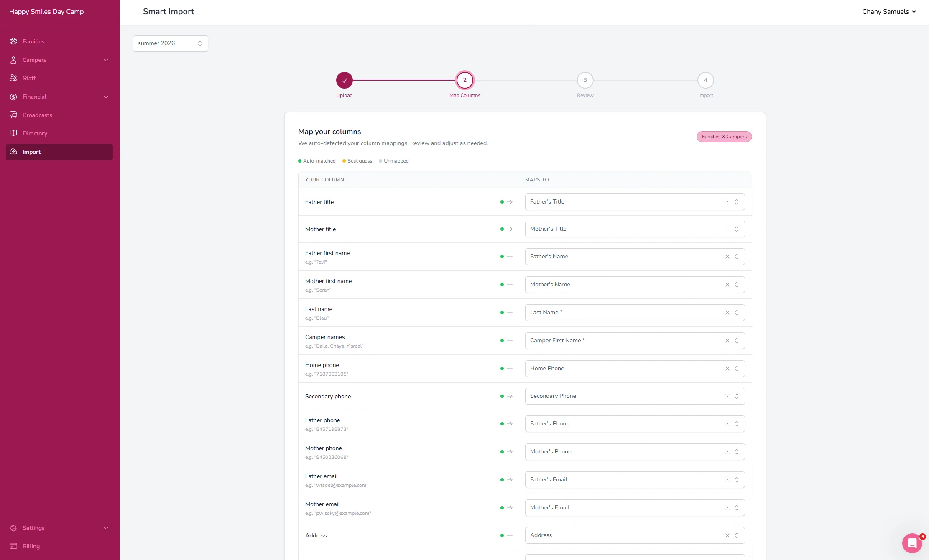This screenshot has height=560, width=929.
Task: Clear the Mother's Phone mapping
Action: [727, 452]
